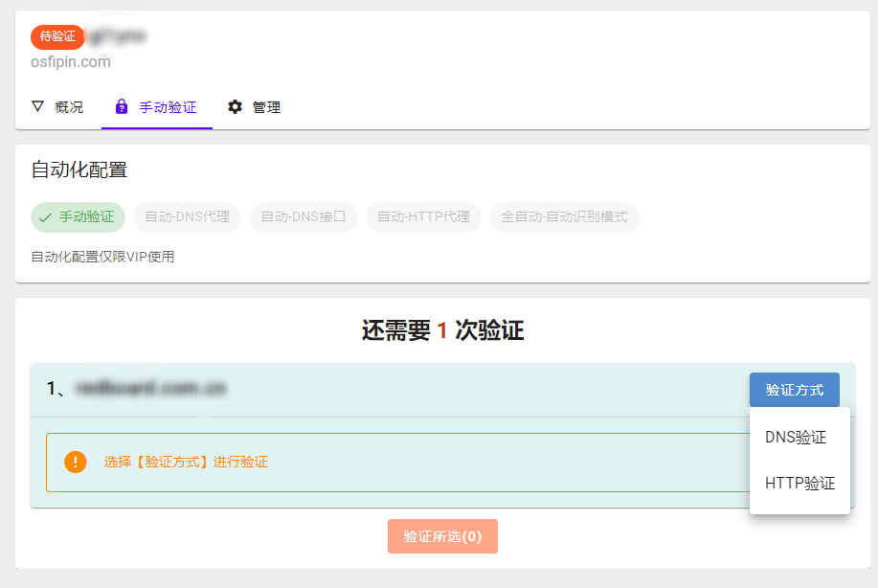Click the lock icon on 手动验证 tab
Viewport: 878px width, 588px height.
pyautogui.click(x=121, y=106)
